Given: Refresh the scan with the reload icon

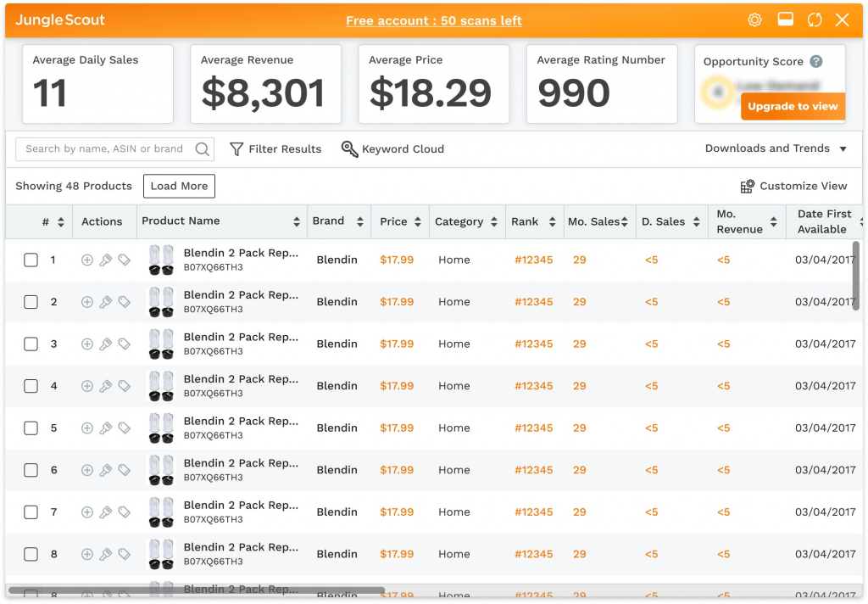Looking at the screenshot, I should coord(815,20).
